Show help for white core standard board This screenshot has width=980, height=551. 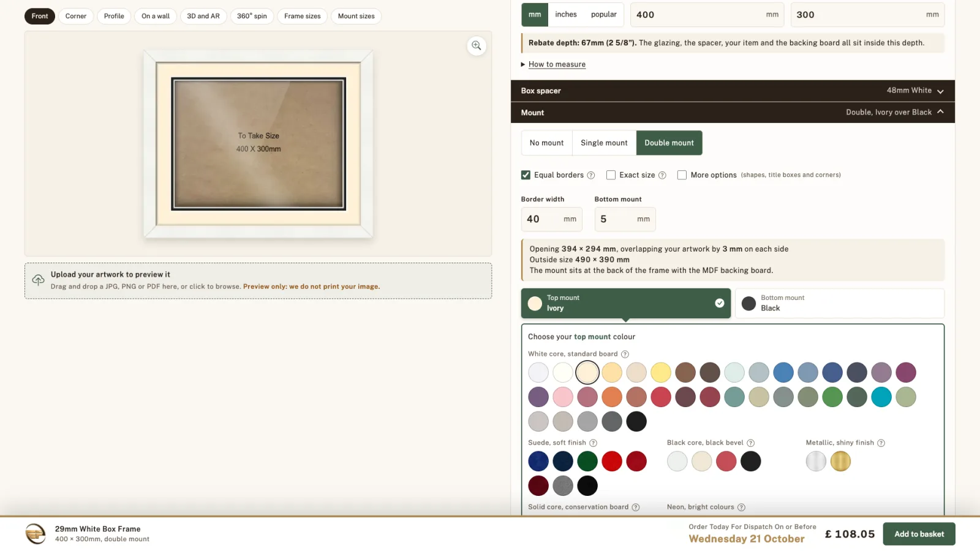(x=625, y=354)
